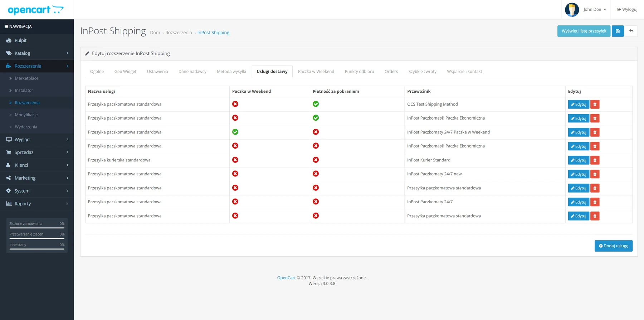Click the Rozszerzenia puzzle icon

(9, 66)
